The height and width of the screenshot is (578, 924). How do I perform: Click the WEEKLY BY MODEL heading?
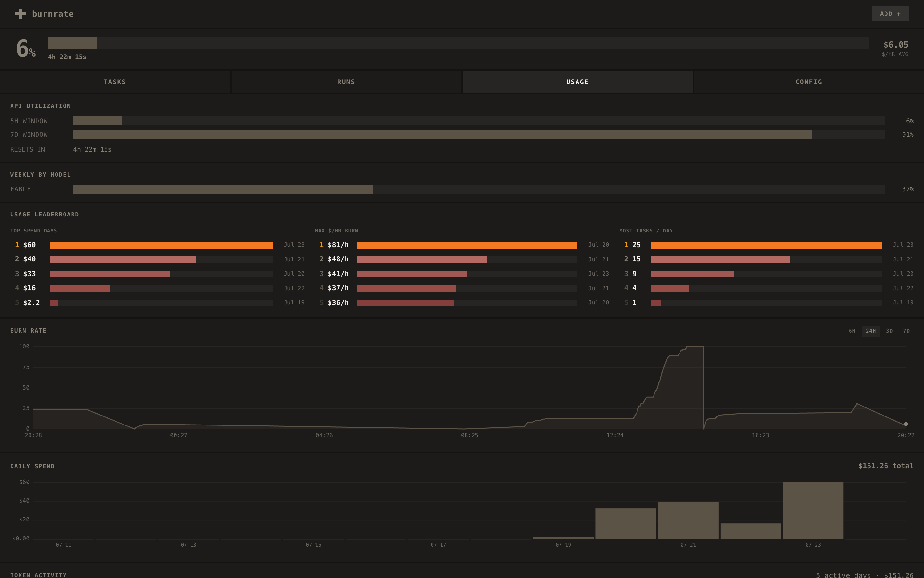coord(40,175)
